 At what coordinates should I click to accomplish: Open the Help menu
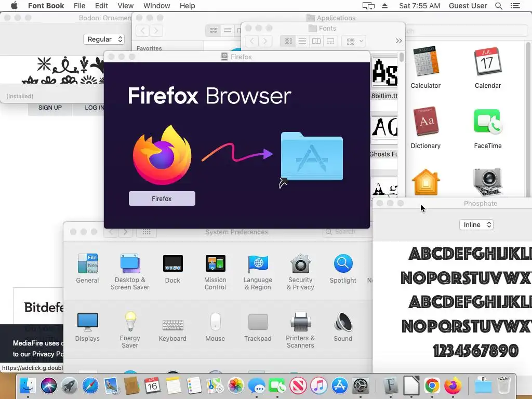pos(187,6)
